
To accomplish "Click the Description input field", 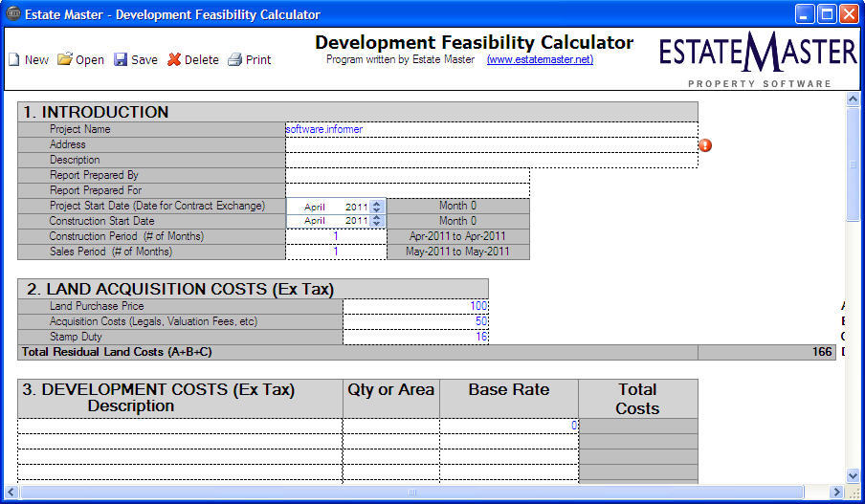I will (x=492, y=161).
